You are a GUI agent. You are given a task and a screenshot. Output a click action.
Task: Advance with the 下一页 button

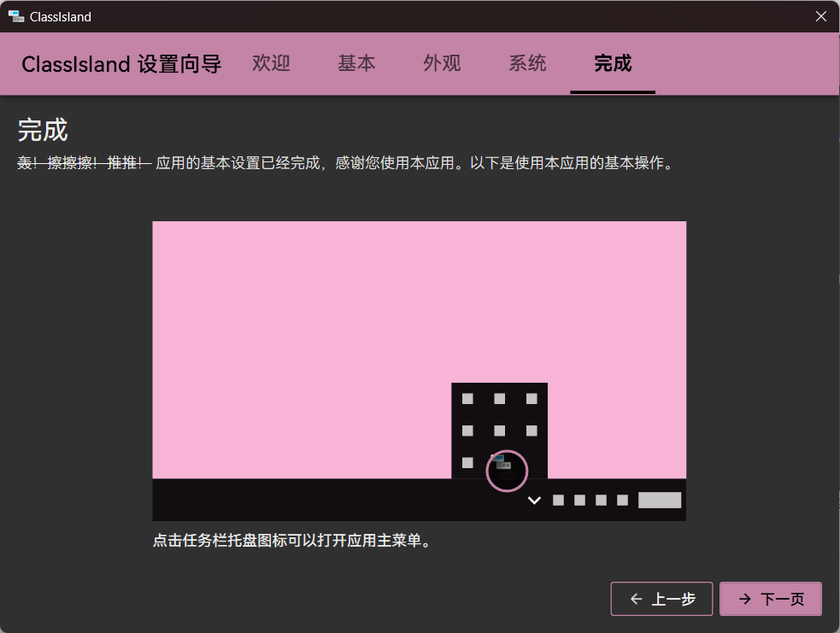(771, 599)
